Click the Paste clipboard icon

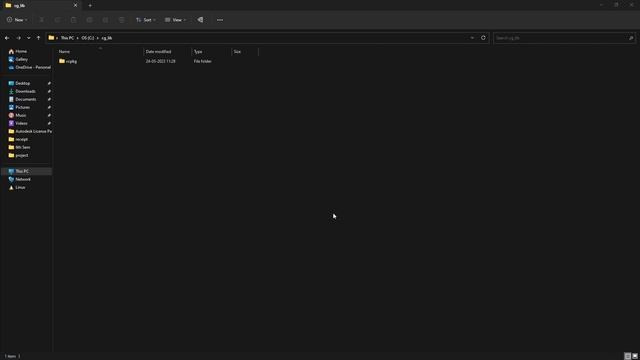73,20
